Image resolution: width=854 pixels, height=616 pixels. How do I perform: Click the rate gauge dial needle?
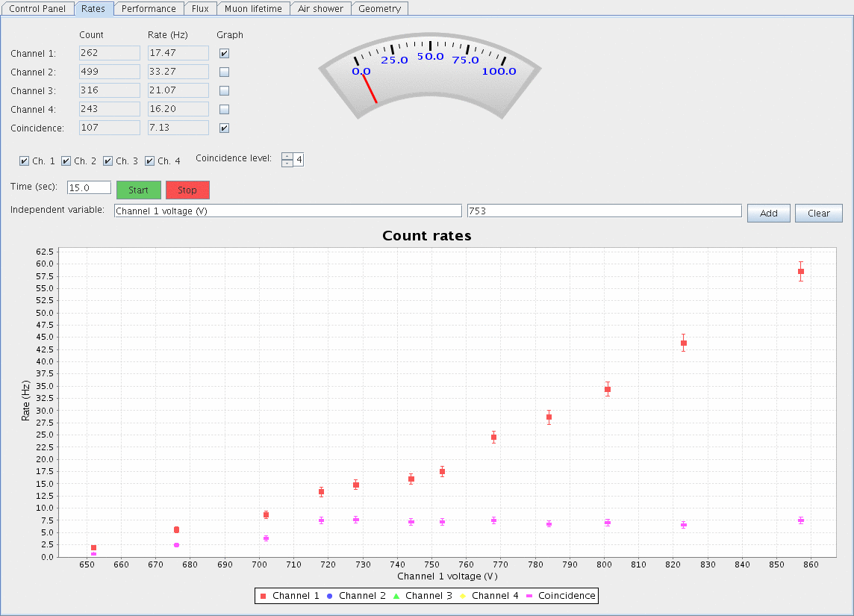pos(369,89)
